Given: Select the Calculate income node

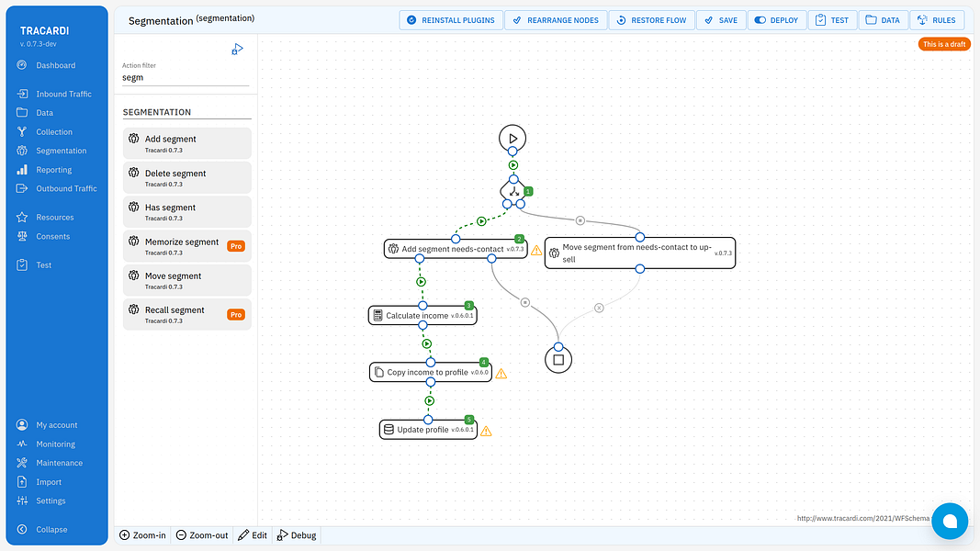Looking at the screenshot, I should point(422,316).
